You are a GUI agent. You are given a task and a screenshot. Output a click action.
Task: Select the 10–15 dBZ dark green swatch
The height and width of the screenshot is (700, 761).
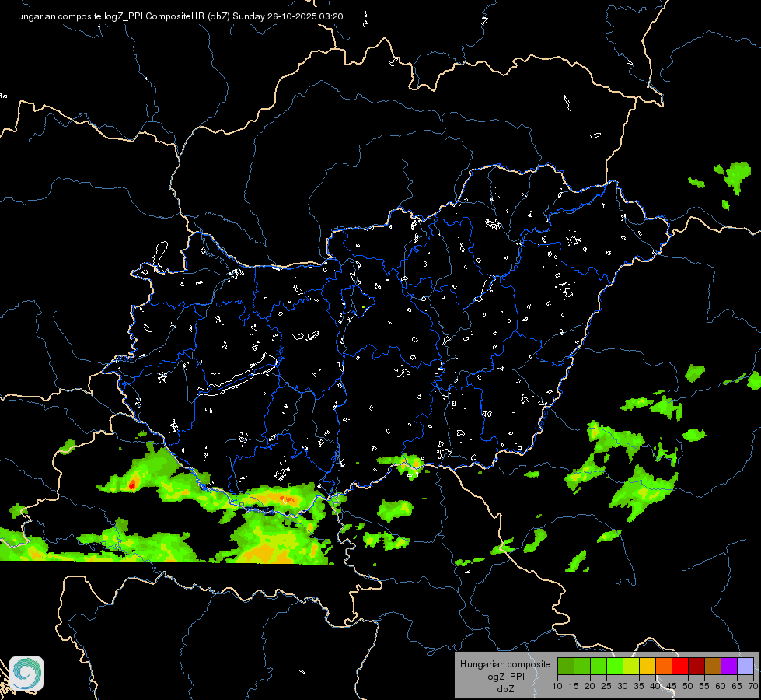click(566, 666)
